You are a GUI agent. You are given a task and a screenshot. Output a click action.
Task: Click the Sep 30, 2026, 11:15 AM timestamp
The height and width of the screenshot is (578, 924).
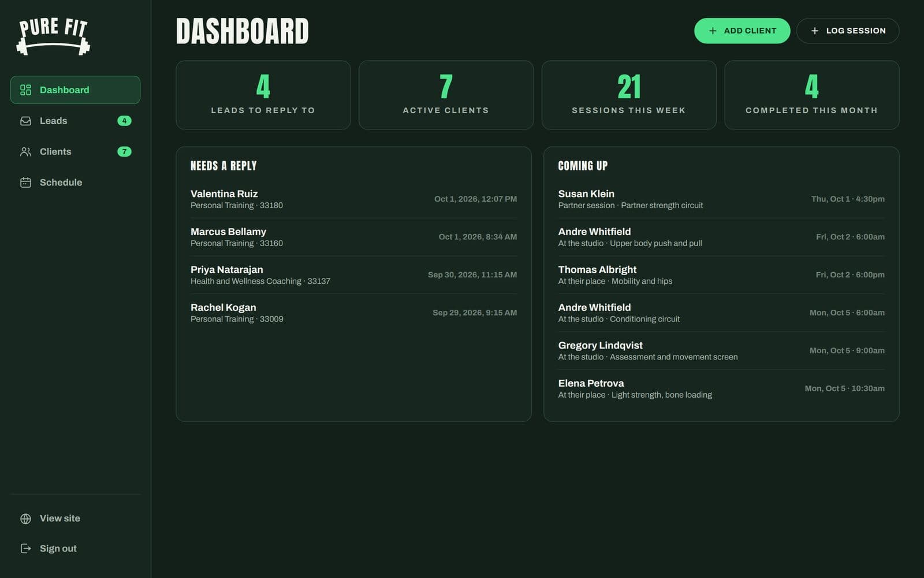(472, 275)
